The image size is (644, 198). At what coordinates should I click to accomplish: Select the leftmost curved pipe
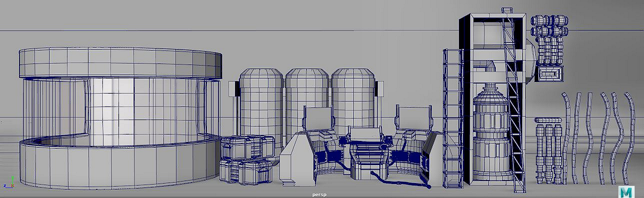(x=566, y=138)
